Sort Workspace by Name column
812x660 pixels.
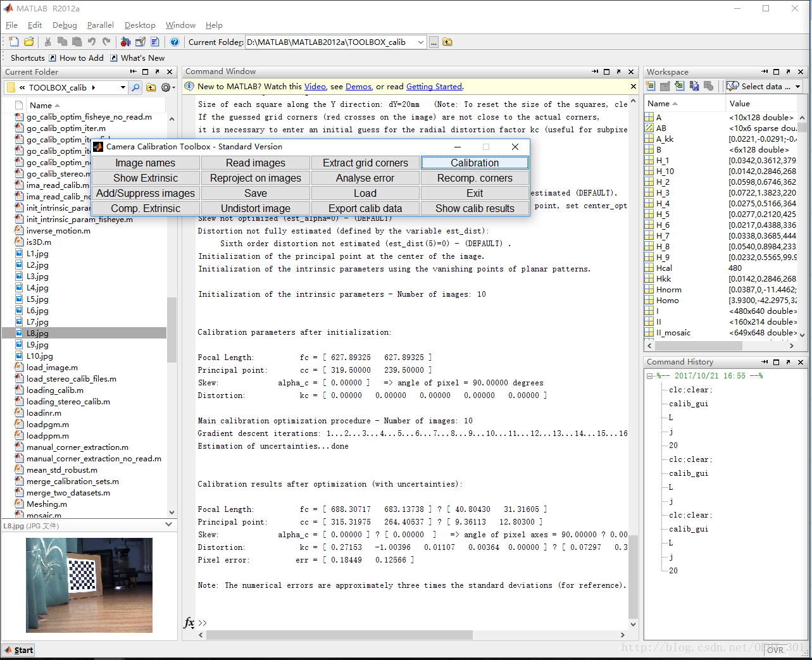(x=684, y=103)
